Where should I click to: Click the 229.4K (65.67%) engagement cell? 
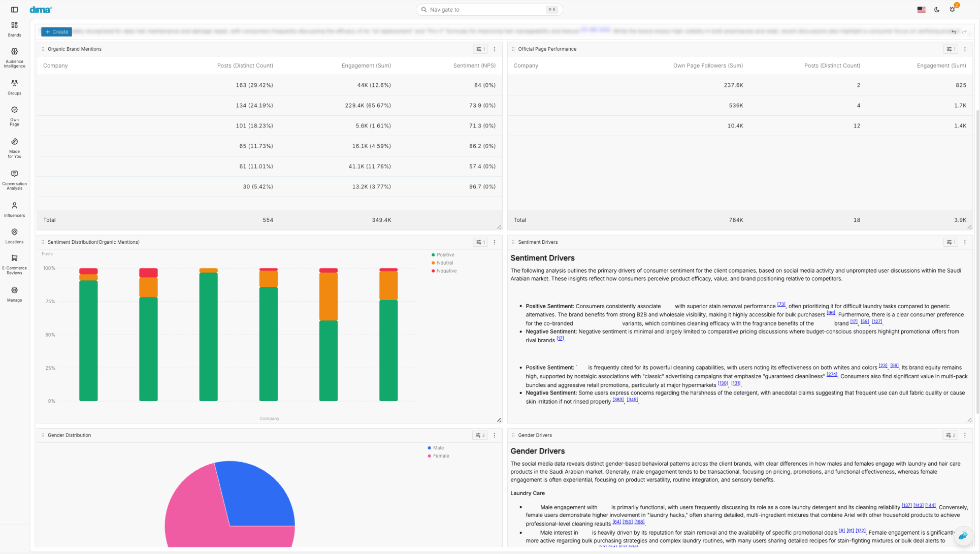click(368, 106)
